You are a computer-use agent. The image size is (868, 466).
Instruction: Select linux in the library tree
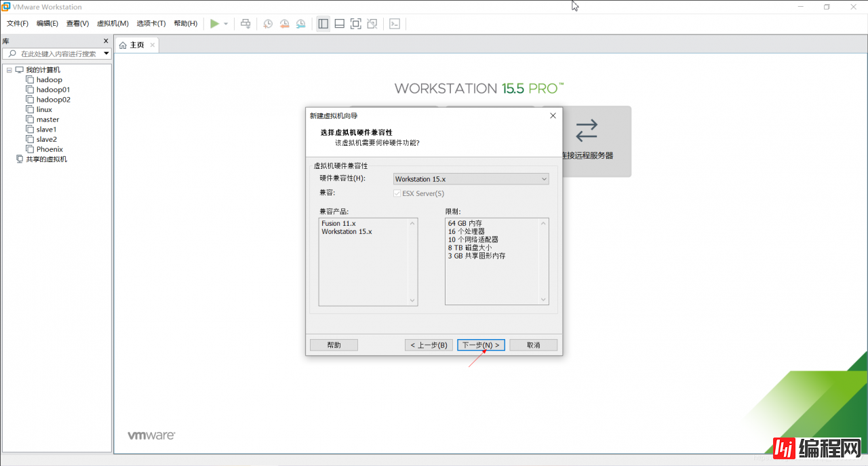(x=44, y=109)
